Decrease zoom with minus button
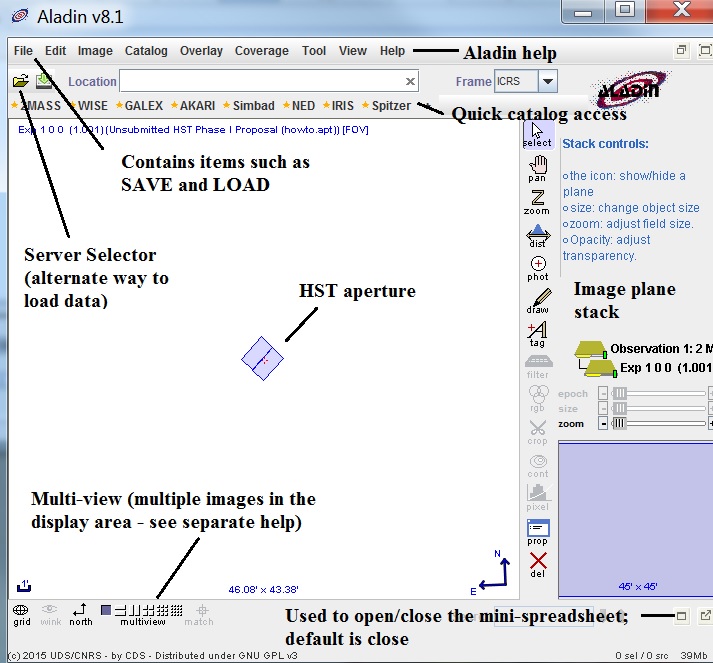Image resolution: width=713 pixels, height=663 pixels. click(x=603, y=424)
